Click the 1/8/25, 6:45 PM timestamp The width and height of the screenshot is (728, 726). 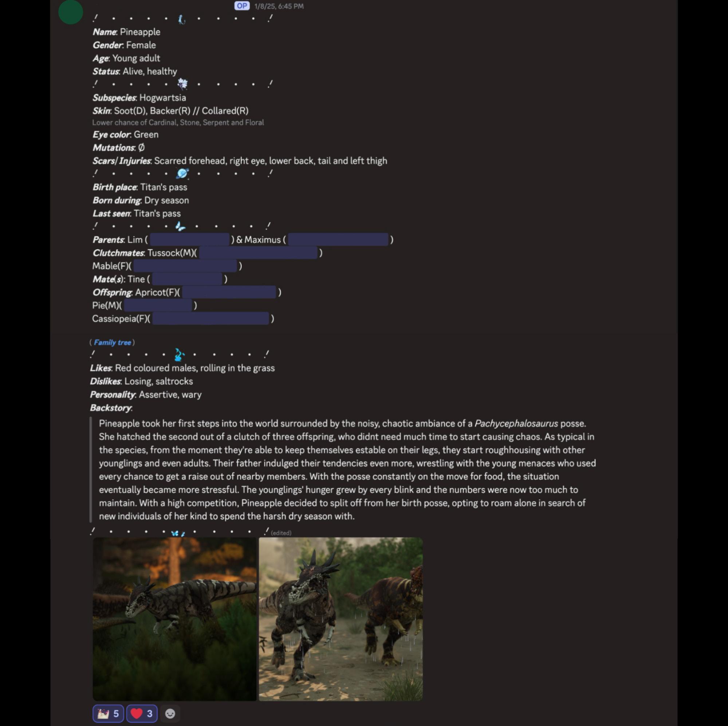tap(279, 6)
